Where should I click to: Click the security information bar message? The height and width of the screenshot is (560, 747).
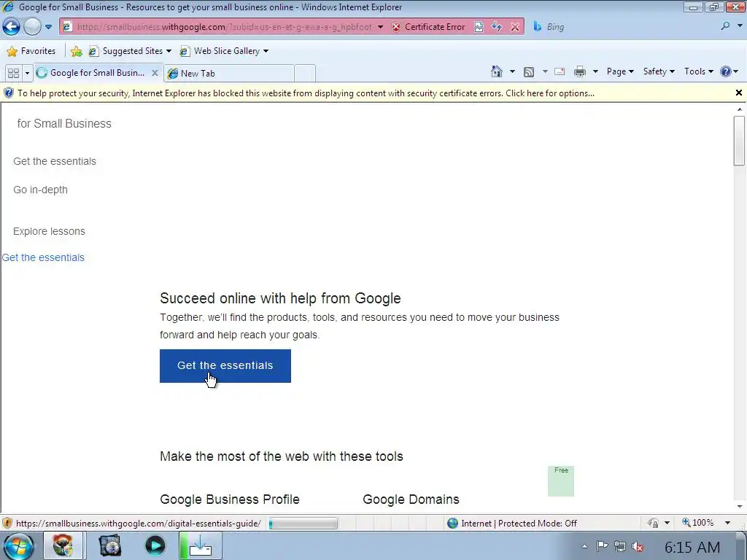[x=306, y=93]
